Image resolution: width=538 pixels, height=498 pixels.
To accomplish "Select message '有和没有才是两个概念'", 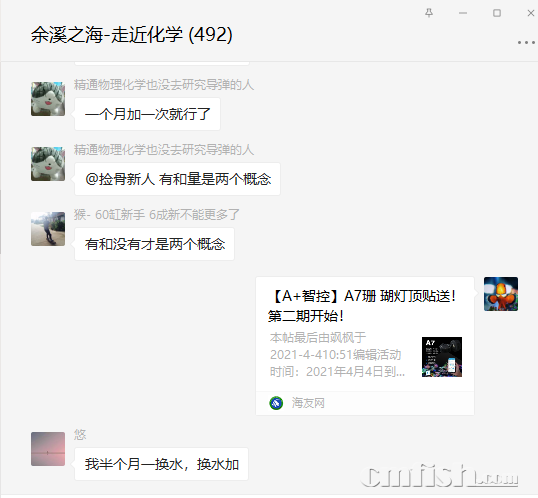I will point(155,244).
